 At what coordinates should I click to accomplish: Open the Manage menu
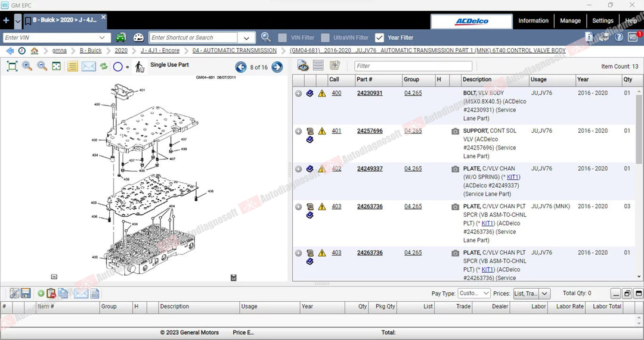(x=571, y=20)
